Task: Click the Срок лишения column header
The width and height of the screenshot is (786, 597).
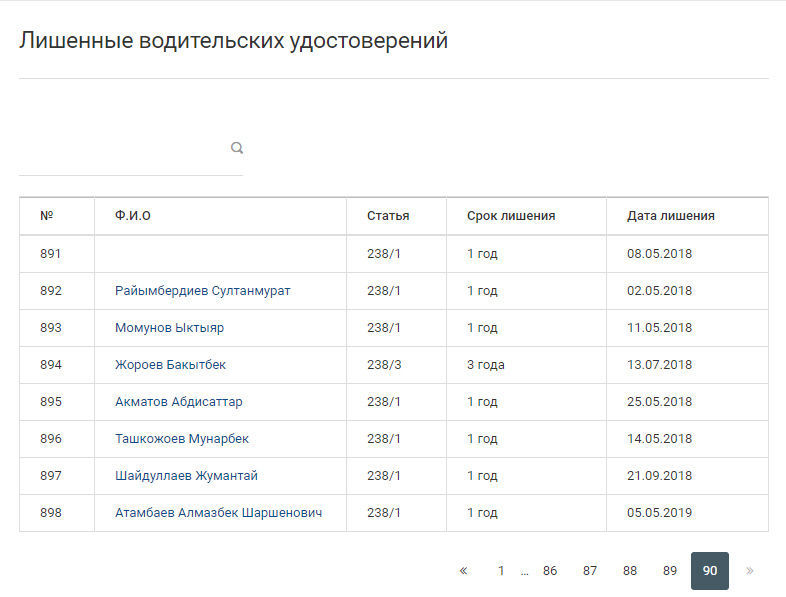Action: [x=511, y=216]
